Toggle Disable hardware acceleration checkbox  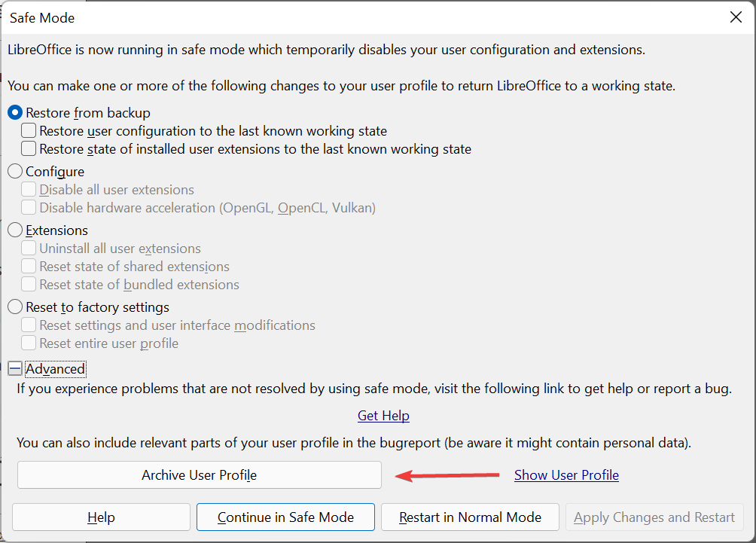click(x=29, y=208)
